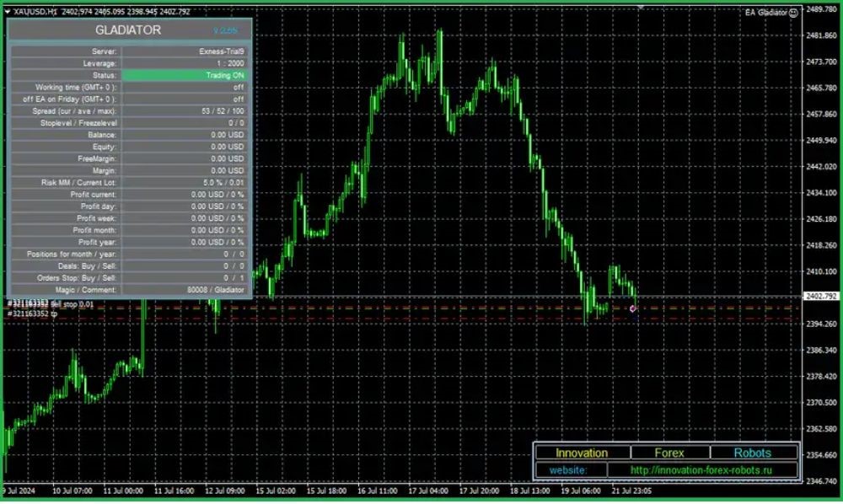
Task: Toggle the green Trading ON status field
Action: (185, 75)
